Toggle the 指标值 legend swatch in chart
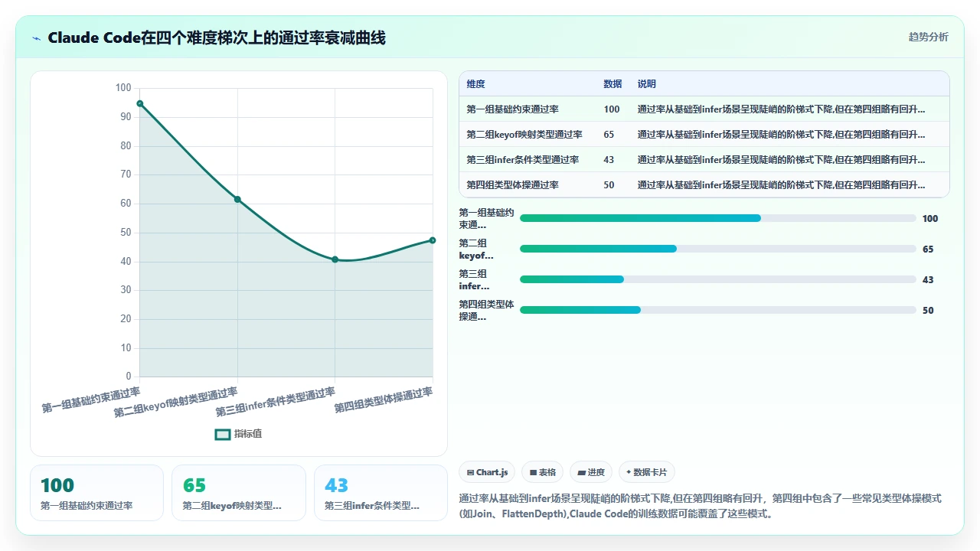This screenshot has width=980, height=551. (223, 434)
